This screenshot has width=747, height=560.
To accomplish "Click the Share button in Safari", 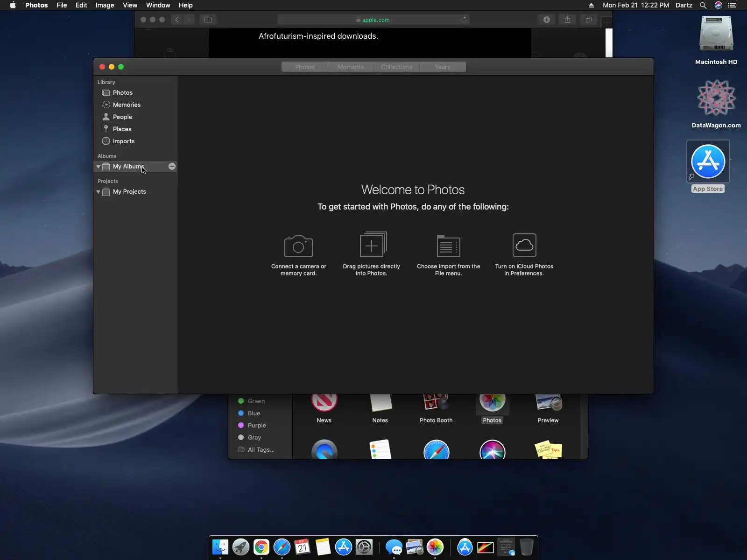I will (x=568, y=20).
